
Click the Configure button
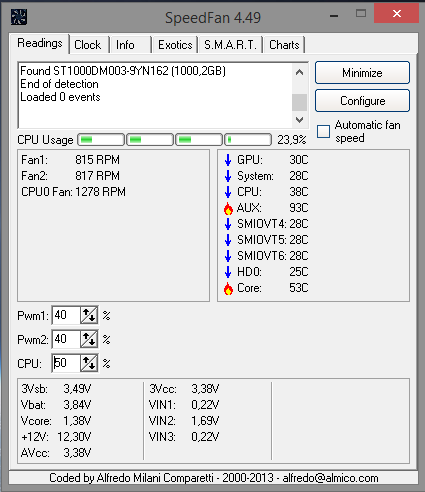[x=362, y=101]
